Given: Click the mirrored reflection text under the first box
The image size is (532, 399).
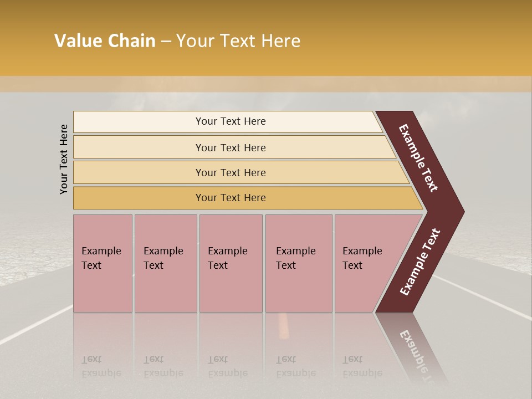Looking at the screenshot, I should click(x=101, y=367).
